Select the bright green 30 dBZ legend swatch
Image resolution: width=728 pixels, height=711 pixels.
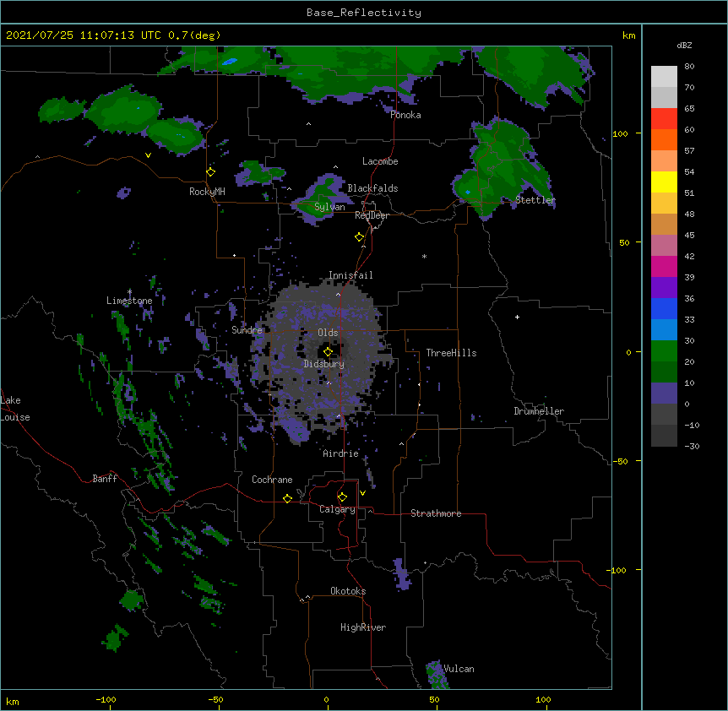[x=664, y=351]
